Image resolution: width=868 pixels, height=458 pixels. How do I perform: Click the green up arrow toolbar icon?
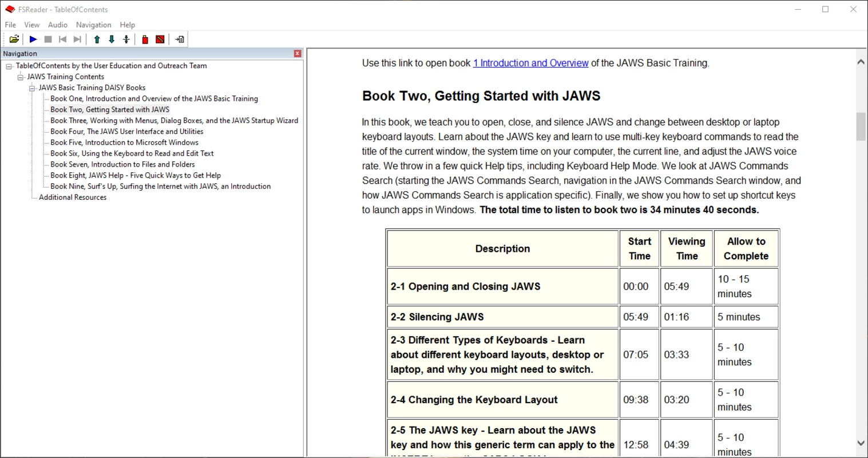[x=97, y=39]
